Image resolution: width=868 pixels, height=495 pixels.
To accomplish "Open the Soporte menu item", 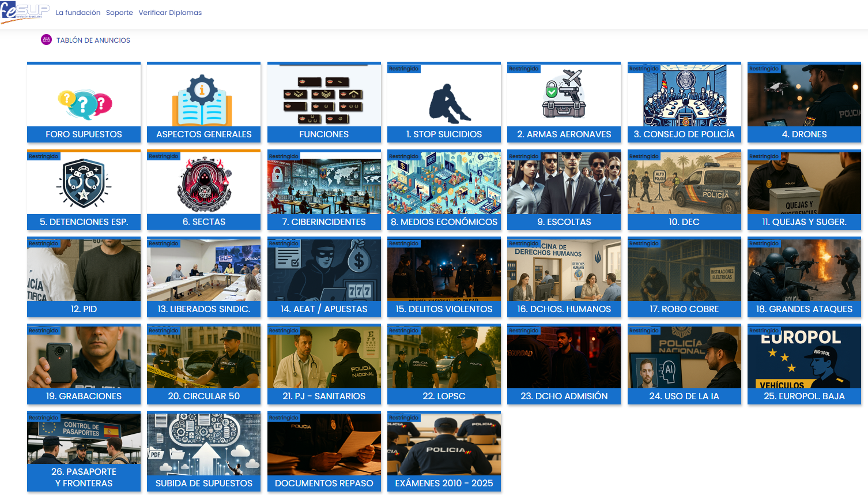I will pos(119,13).
